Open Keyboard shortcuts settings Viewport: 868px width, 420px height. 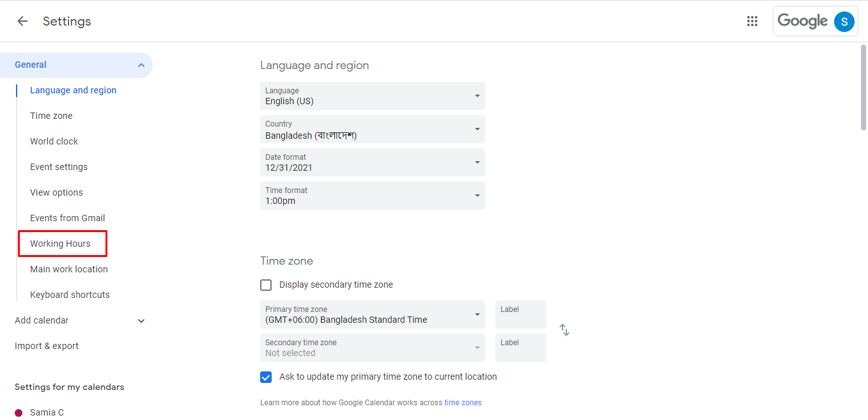pos(70,294)
